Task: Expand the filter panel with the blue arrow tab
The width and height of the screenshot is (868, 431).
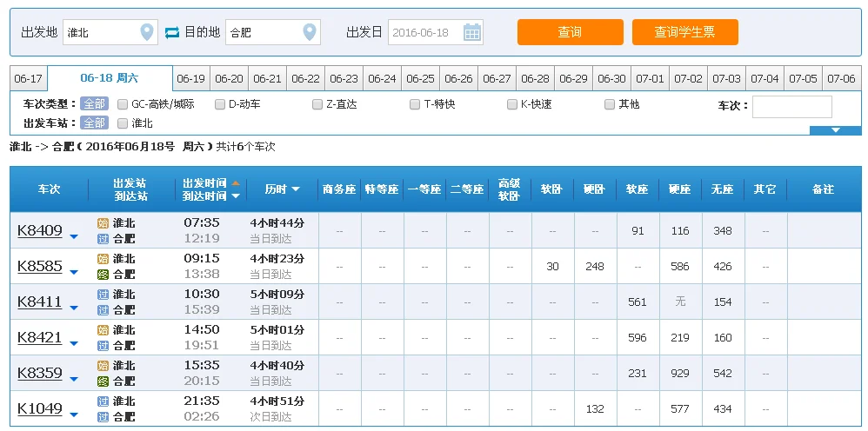Action: point(835,130)
